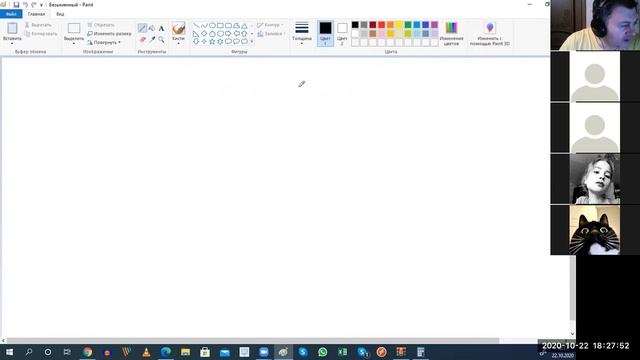Viewport: 640px width, 360px height.
Task: Open the shape Outline (Контур) dropdown
Action: 271,25
